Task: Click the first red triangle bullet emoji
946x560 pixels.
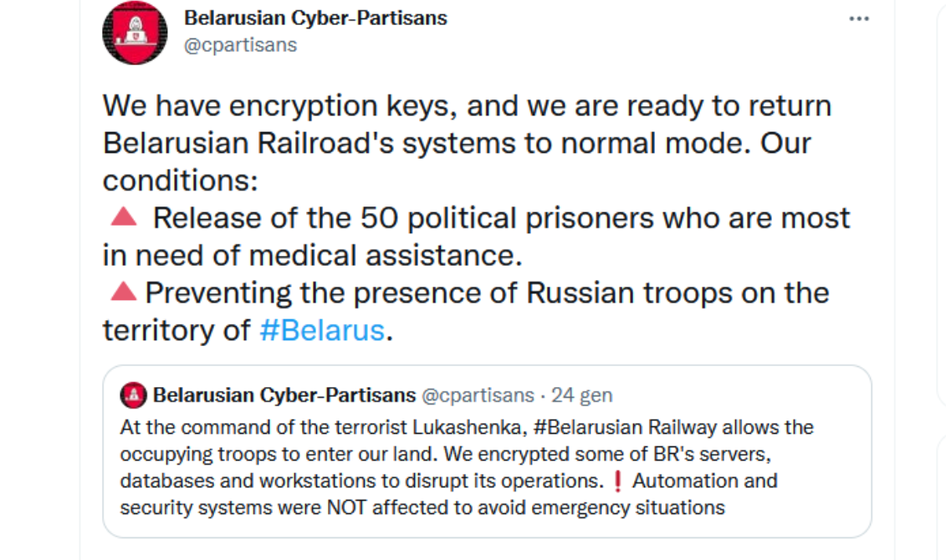Action: pyautogui.click(x=125, y=217)
